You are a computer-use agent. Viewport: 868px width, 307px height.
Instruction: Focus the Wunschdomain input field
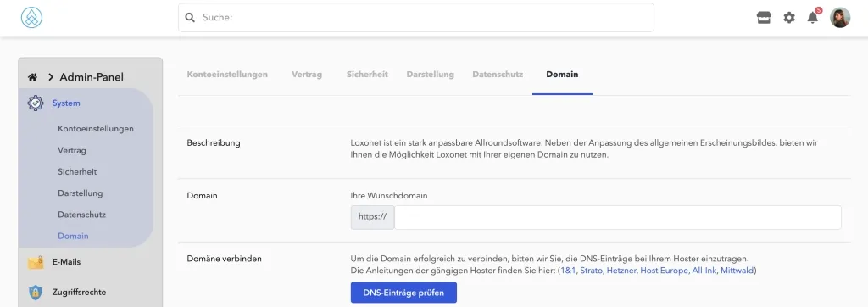pos(618,217)
